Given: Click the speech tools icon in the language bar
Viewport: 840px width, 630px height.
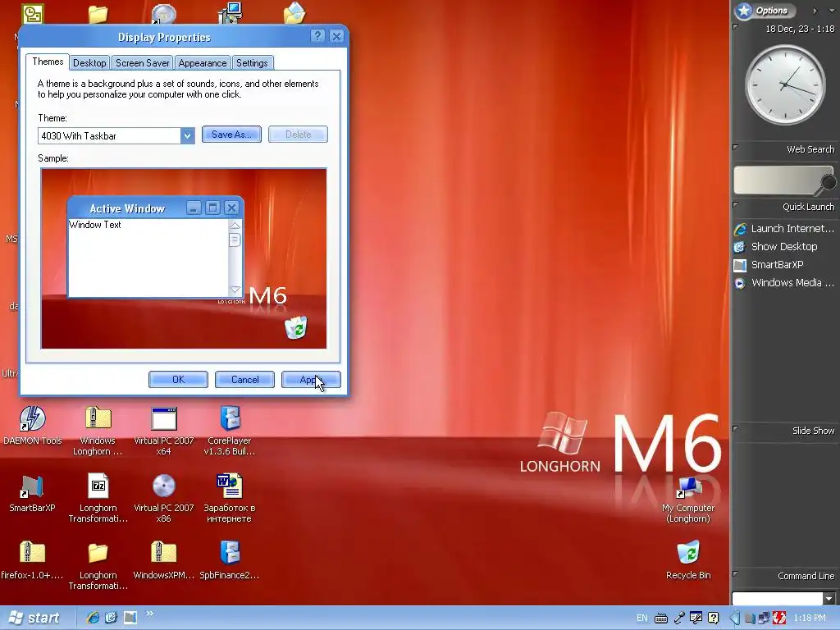Looking at the screenshot, I should (x=696, y=619).
